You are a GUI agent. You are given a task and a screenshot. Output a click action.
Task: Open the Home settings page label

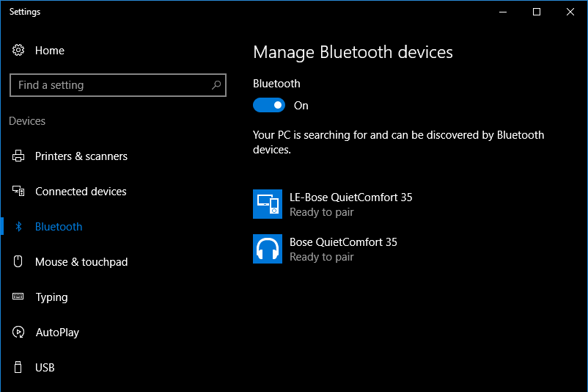[x=50, y=51]
